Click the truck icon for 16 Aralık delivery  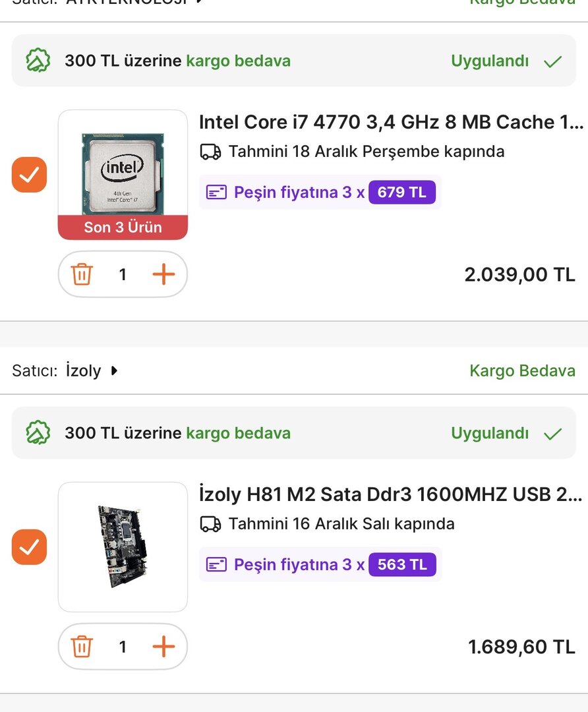pyautogui.click(x=210, y=524)
